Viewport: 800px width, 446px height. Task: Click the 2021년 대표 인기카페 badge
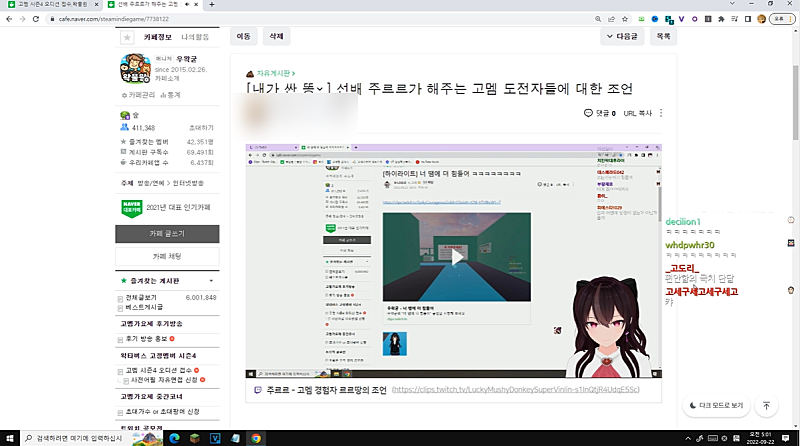(x=166, y=208)
